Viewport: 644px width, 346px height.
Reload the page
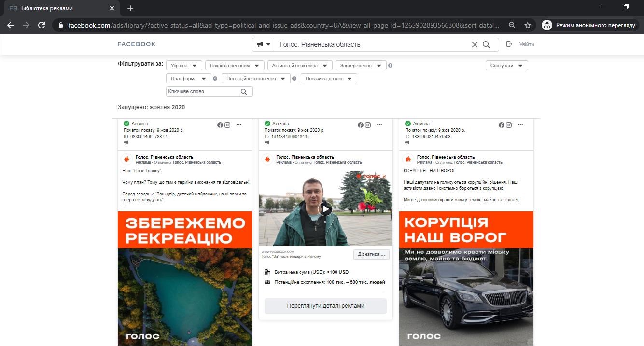[x=42, y=25]
